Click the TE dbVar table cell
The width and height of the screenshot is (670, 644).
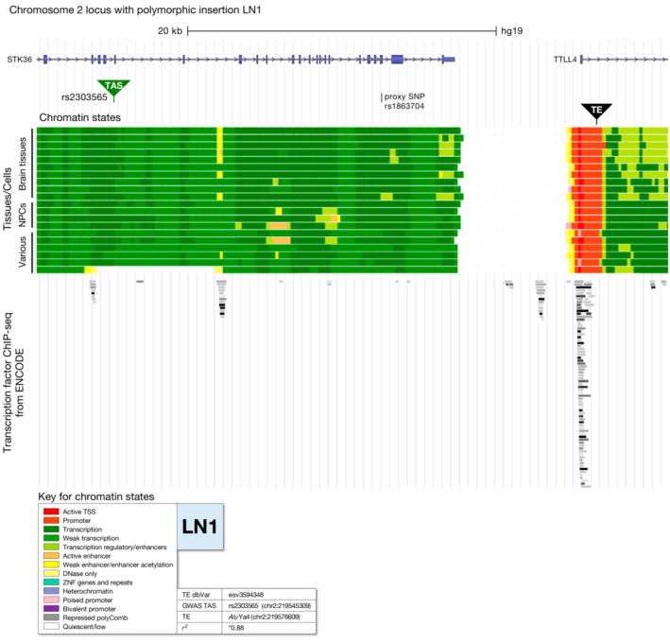[x=199, y=595]
